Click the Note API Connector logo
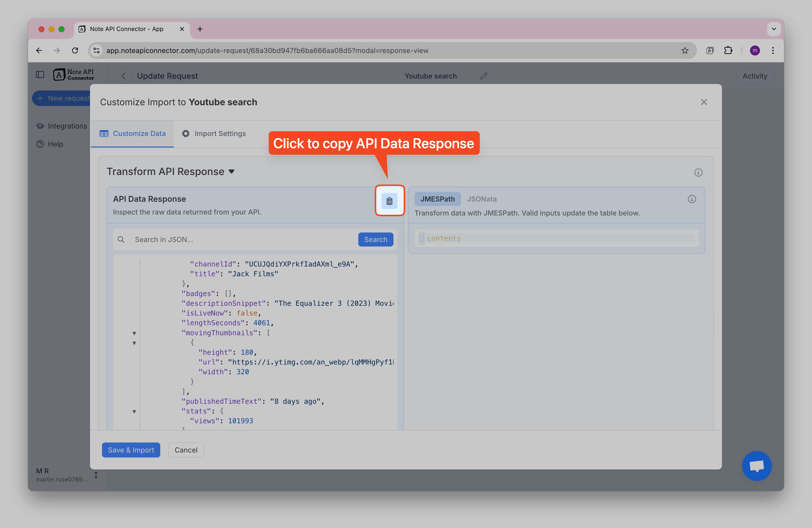 (59, 74)
